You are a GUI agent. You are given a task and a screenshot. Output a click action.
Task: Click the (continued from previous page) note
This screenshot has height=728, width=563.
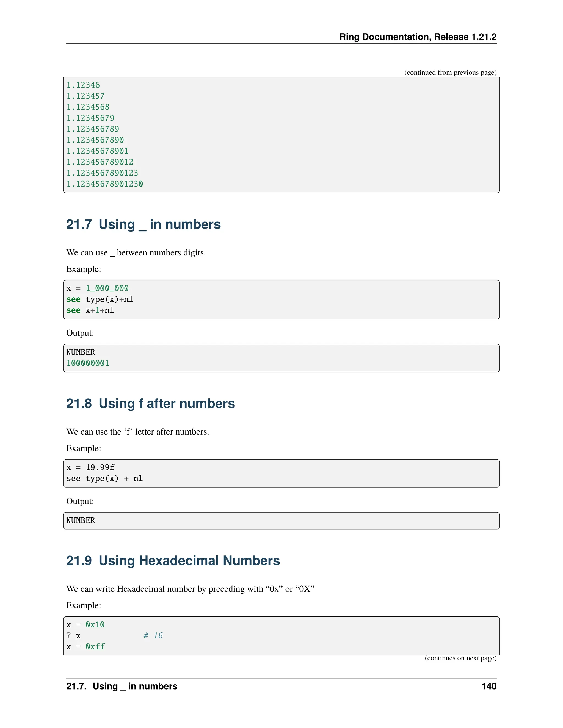[450, 72]
